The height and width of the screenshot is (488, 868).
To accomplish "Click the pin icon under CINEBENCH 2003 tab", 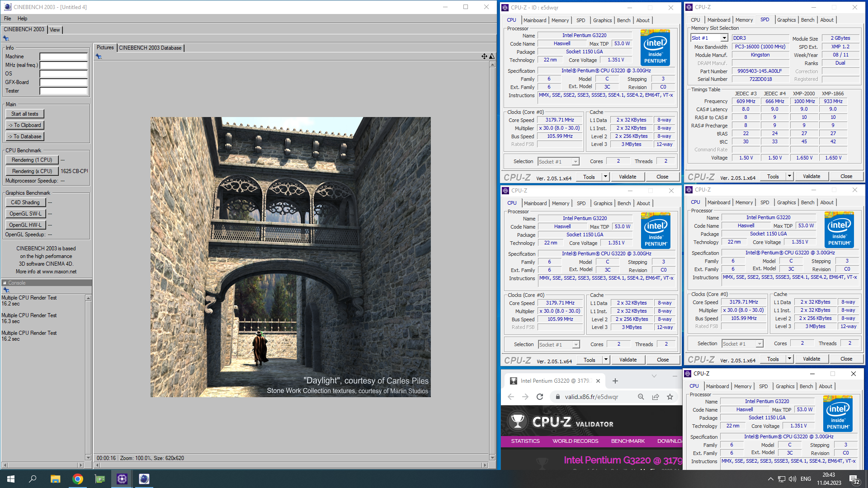I will pyautogui.click(x=6, y=38).
